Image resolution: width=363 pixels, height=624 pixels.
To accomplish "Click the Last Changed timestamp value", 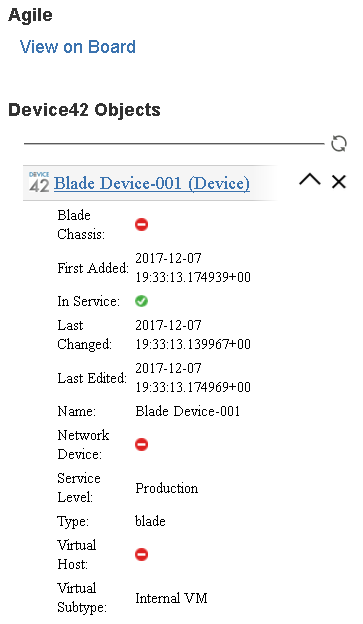I will [193, 334].
